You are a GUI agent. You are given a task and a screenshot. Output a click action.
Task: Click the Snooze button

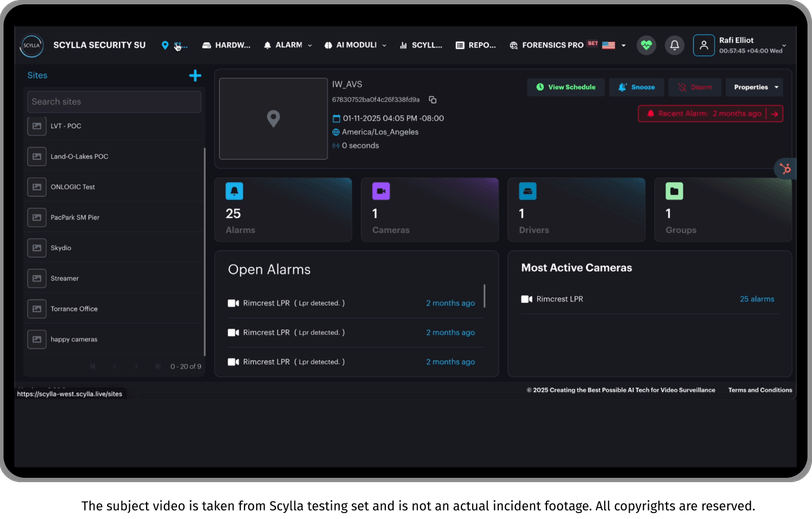click(636, 87)
